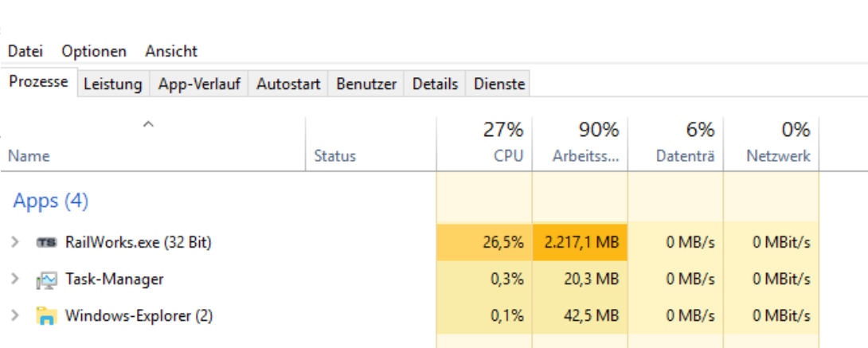868x348 pixels.
Task: Click the RailWorks.exe train simulator icon
Action: click(47, 242)
